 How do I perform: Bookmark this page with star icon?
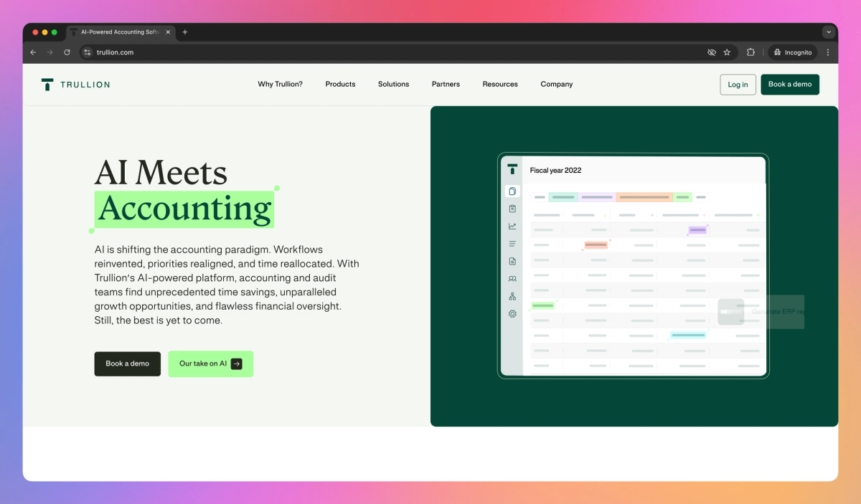(727, 52)
